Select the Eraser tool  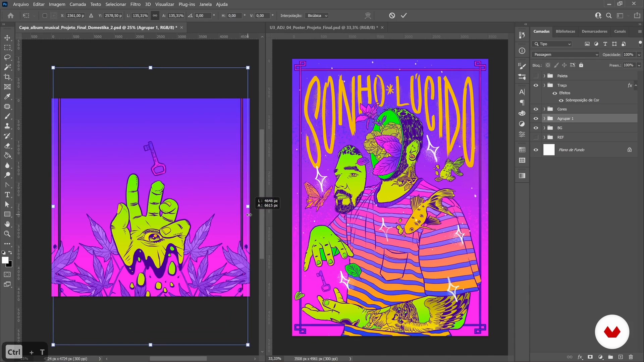tap(7, 146)
